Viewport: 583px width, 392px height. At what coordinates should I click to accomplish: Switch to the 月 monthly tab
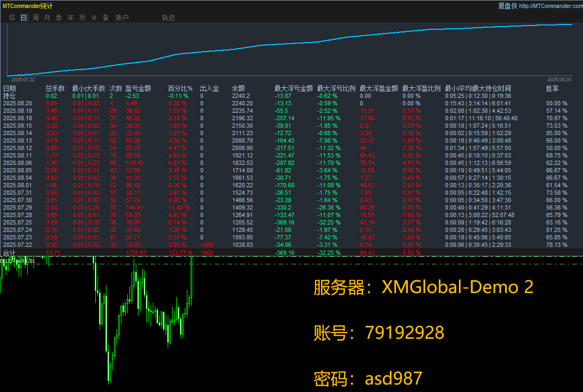47,18
